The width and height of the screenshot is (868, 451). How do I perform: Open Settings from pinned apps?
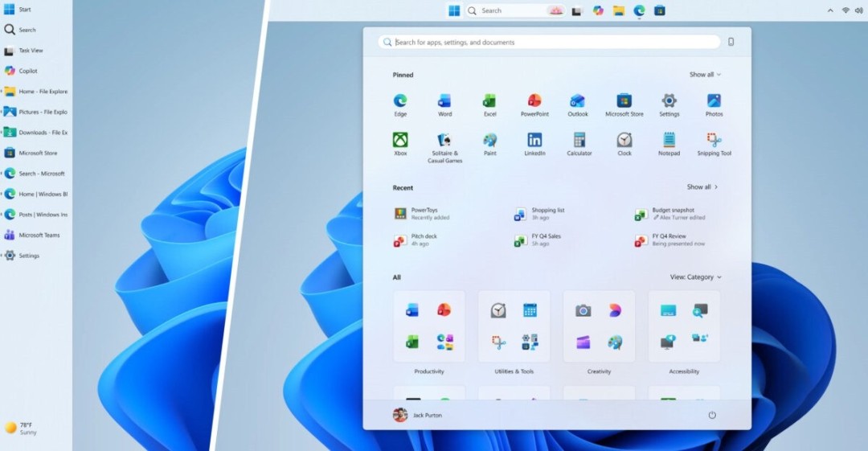click(x=669, y=105)
